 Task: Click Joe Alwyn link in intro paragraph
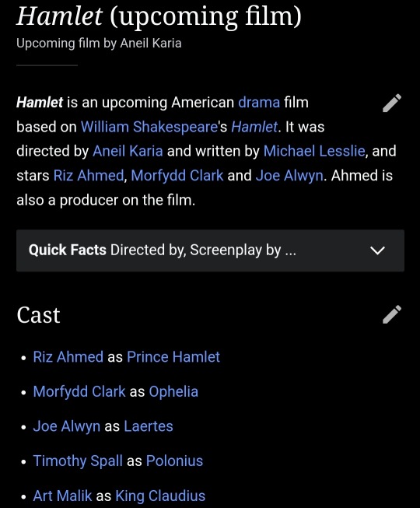coord(289,176)
